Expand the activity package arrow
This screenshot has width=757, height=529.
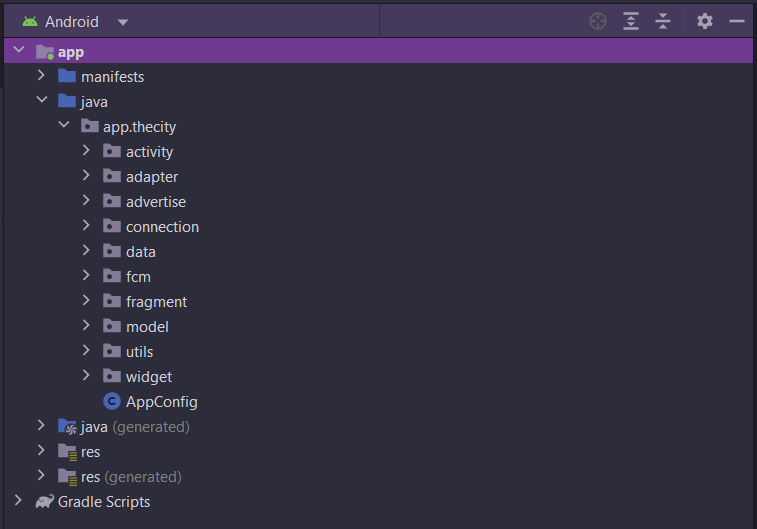(x=87, y=152)
